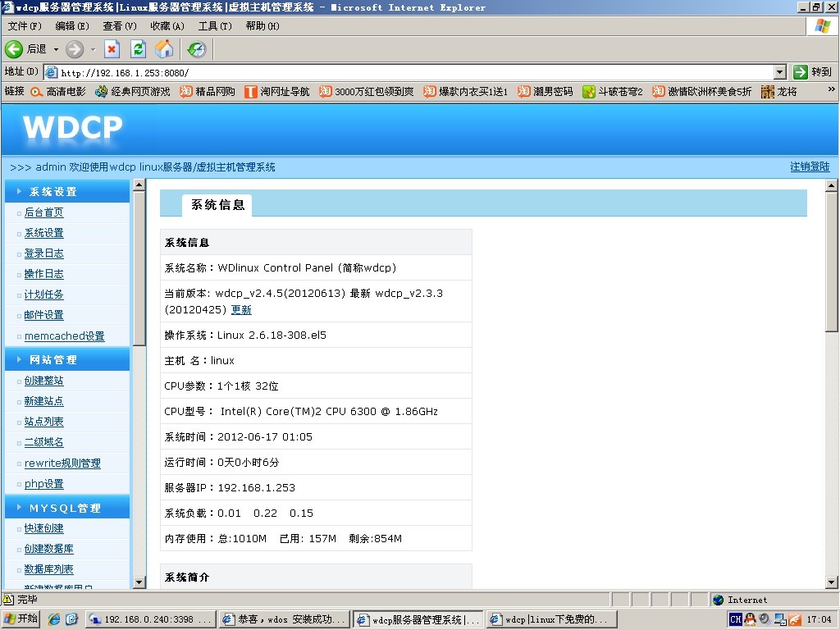Open rewrite规则管理 sidebar link

pos(62,463)
